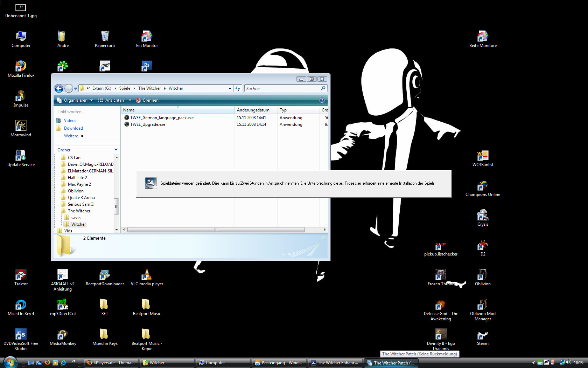Select the CS Lan folder in the tree
This screenshot has width=588, height=368.
74,158
